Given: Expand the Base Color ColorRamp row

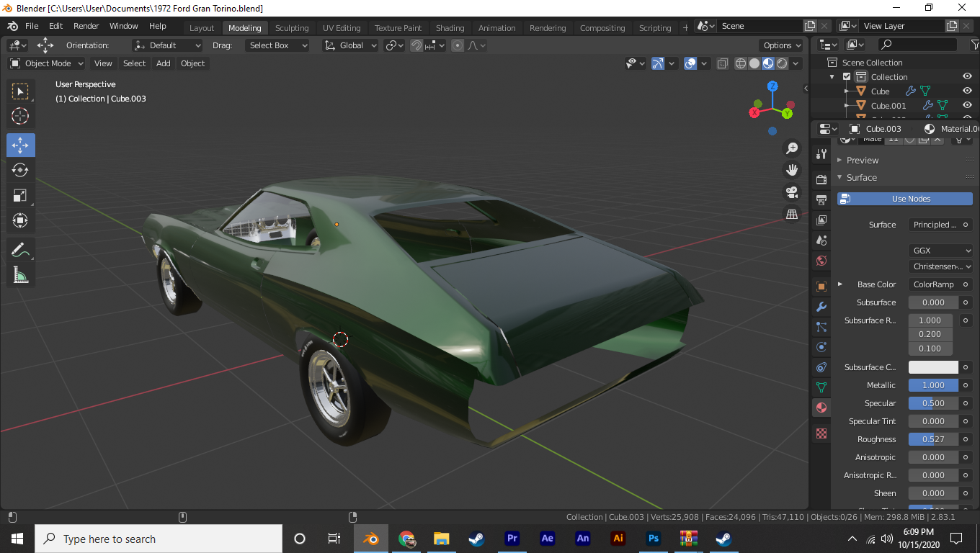Looking at the screenshot, I should tap(840, 284).
